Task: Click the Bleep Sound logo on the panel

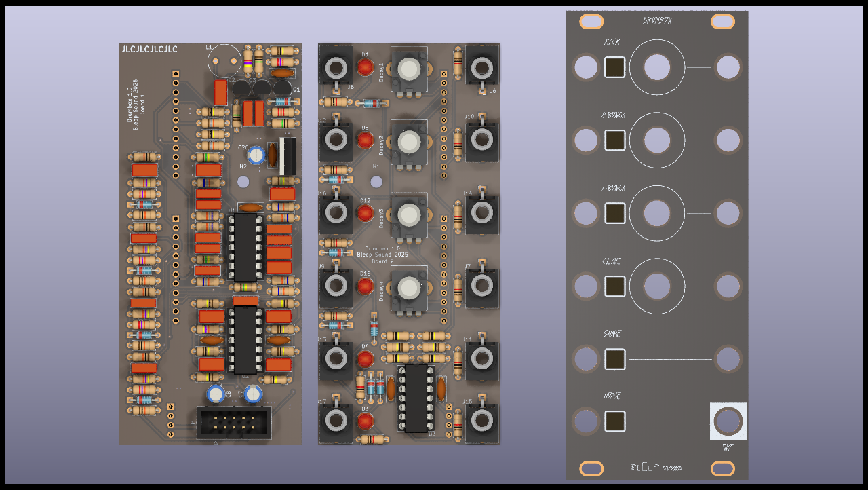Action: [x=656, y=468]
